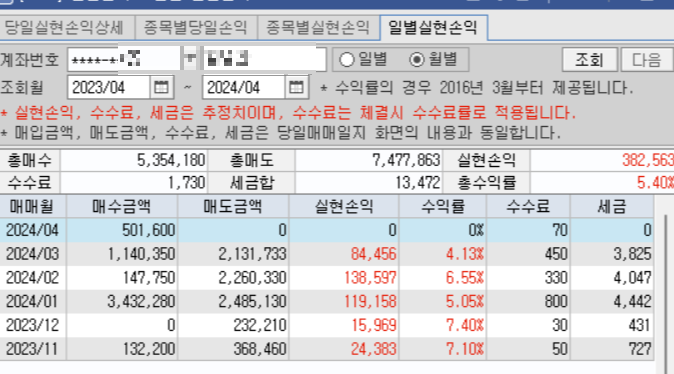Click return rate 5.05%
Viewport: 674px width, 374px height.
pos(465,301)
